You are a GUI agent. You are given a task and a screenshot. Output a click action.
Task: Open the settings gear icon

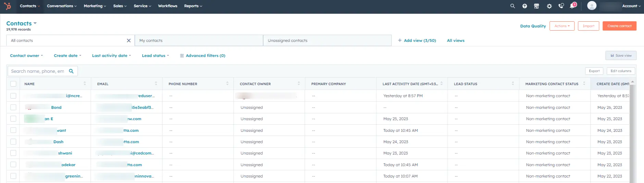coord(549,6)
